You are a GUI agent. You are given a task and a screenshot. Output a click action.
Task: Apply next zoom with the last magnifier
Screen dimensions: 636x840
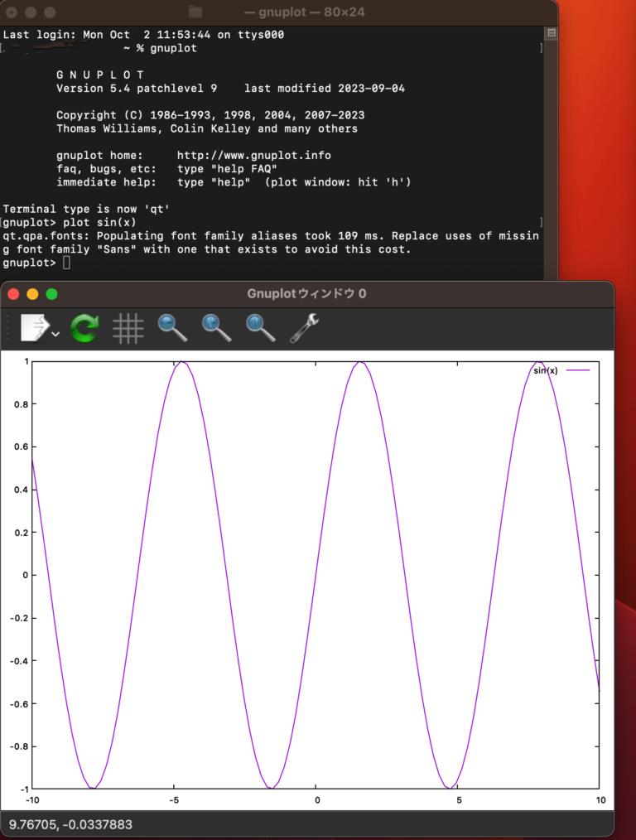tap(260, 328)
